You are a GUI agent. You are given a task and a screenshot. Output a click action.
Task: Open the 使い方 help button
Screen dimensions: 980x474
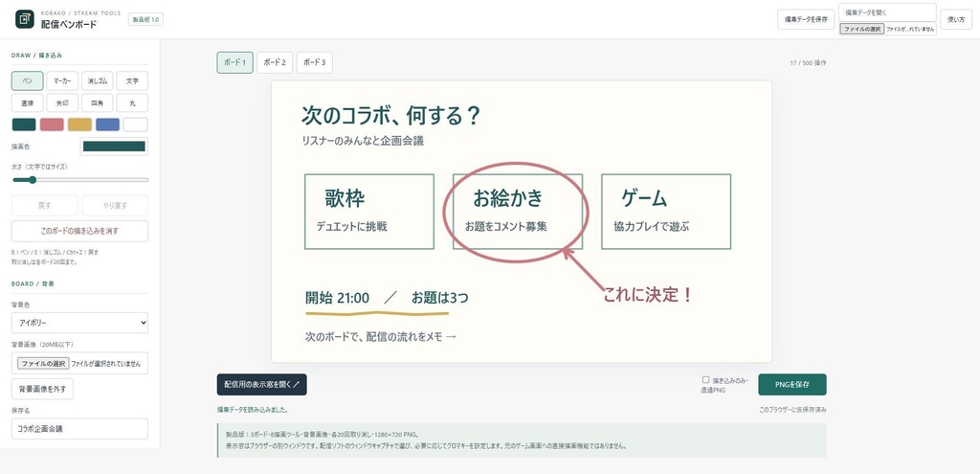click(956, 19)
